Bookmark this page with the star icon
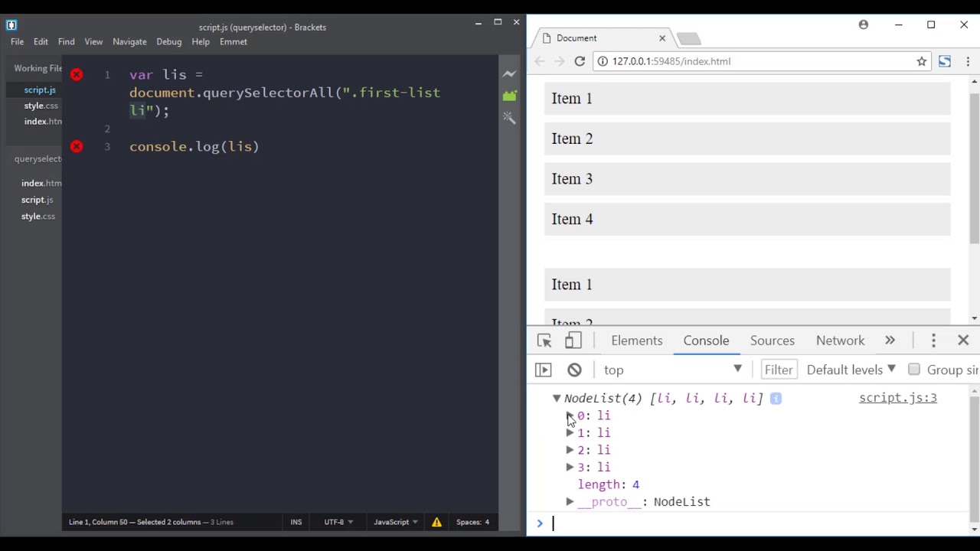980x551 pixels. (x=922, y=61)
